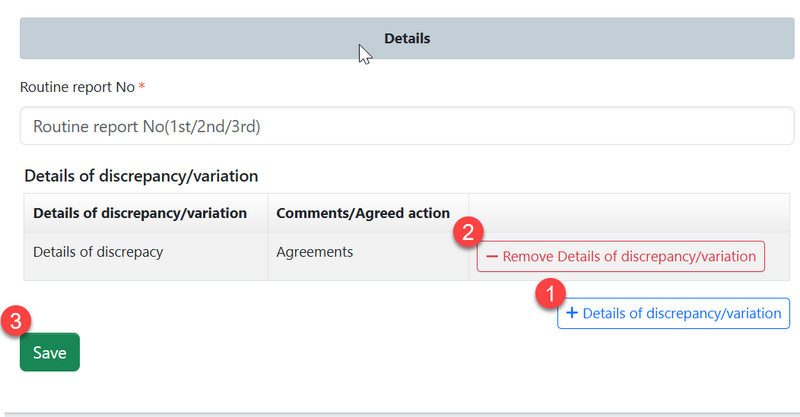Click the plus icon to add discrepancy
Screen dimensions: 800x417
tap(572, 313)
